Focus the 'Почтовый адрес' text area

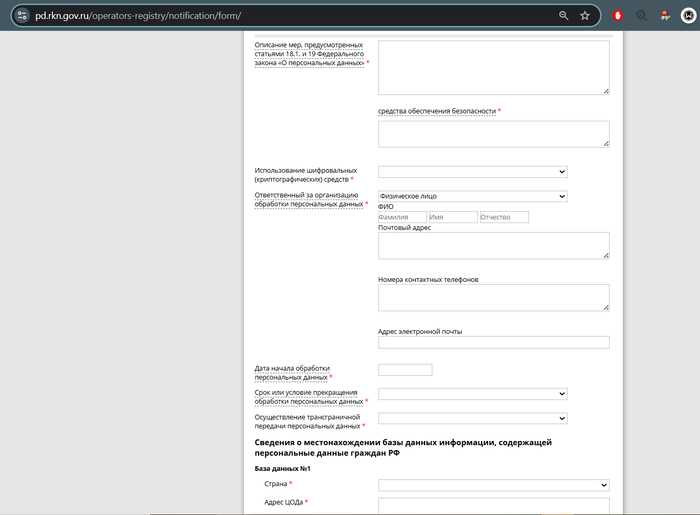pos(494,245)
